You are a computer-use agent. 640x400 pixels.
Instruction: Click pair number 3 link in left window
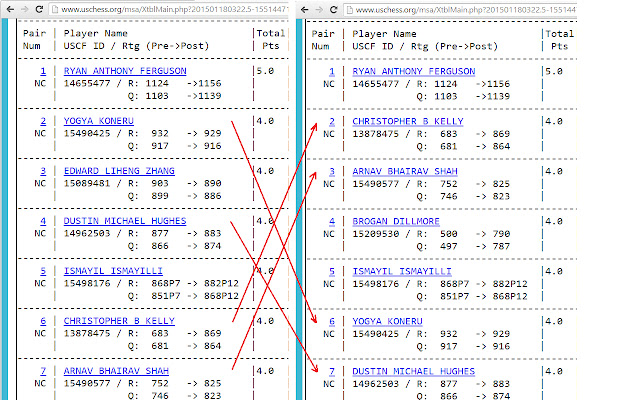(43, 171)
